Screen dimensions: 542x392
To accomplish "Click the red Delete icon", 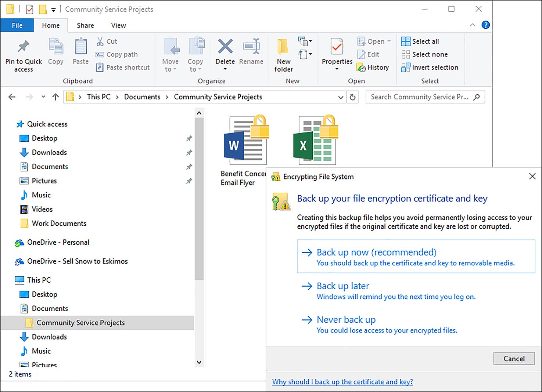I will (225, 47).
